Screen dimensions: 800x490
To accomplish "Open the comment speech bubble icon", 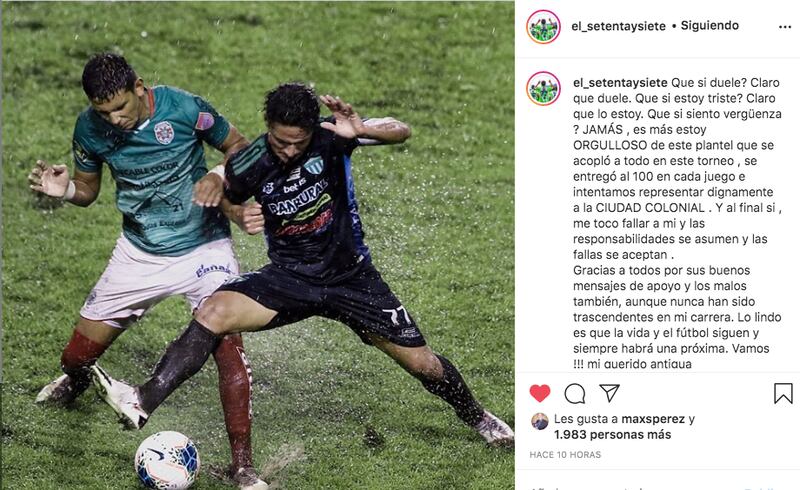I will [x=574, y=394].
